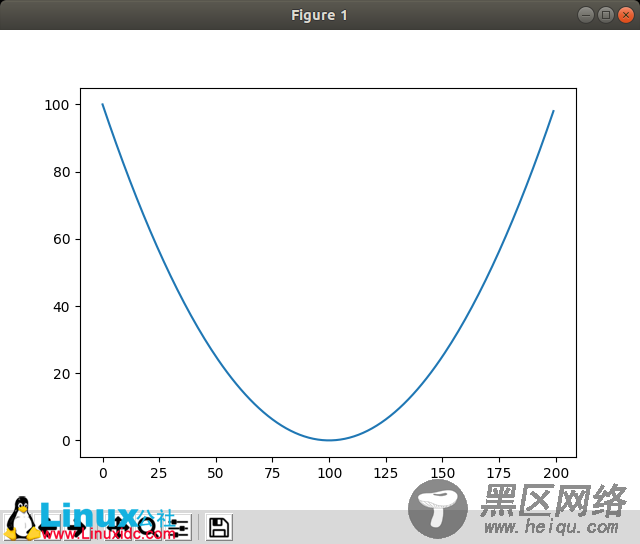Screen dimensions: 640x544
Task: Go forward to next view arrow
Action: coord(78,527)
